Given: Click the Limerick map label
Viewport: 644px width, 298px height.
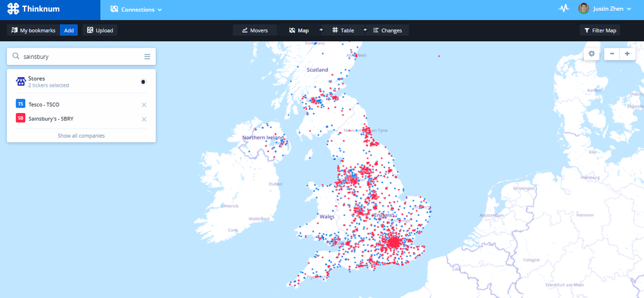Looking at the screenshot, I should coord(229,205).
